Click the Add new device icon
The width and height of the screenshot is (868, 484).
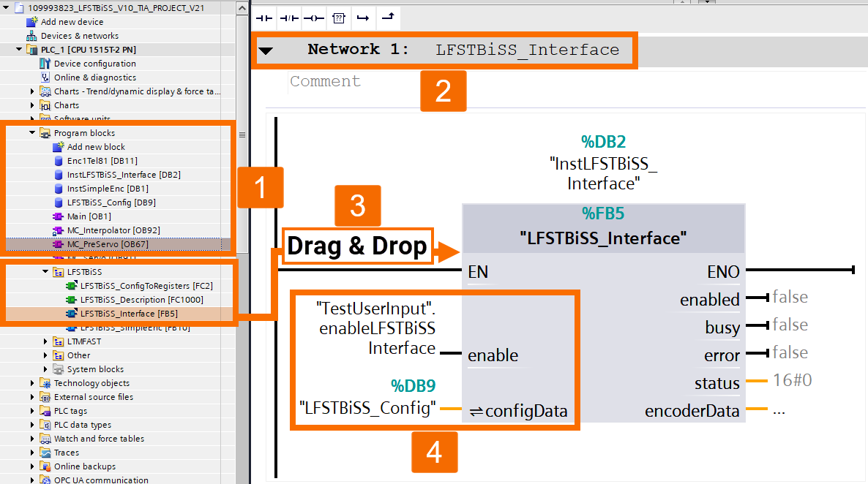click(32, 22)
